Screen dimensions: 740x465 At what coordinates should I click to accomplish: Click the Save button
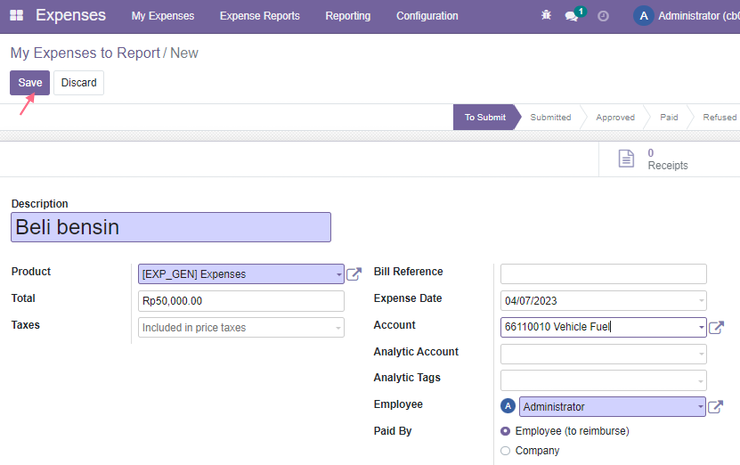(30, 83)
